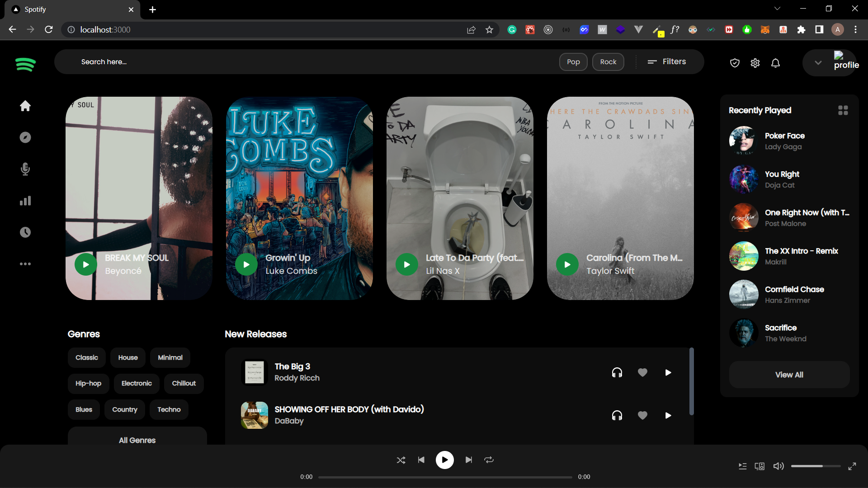Click the headphones icon next to The Big 3
The width and height of the screenshot is (868, 488).
[618, 372]
